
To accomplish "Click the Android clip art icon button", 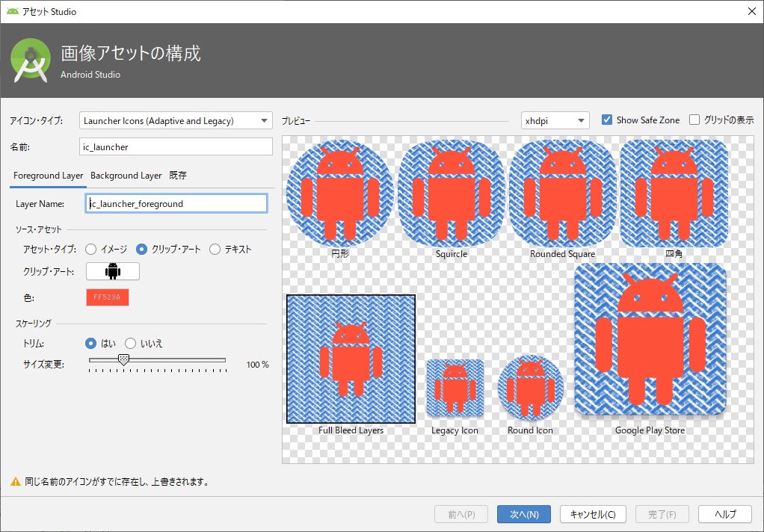I will coord(113,271).
